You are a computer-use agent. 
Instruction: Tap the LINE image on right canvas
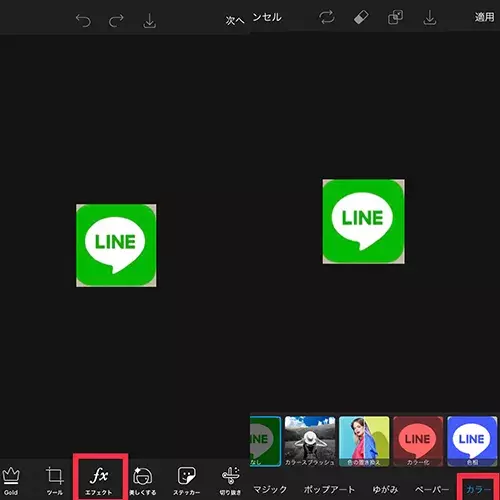364,221
